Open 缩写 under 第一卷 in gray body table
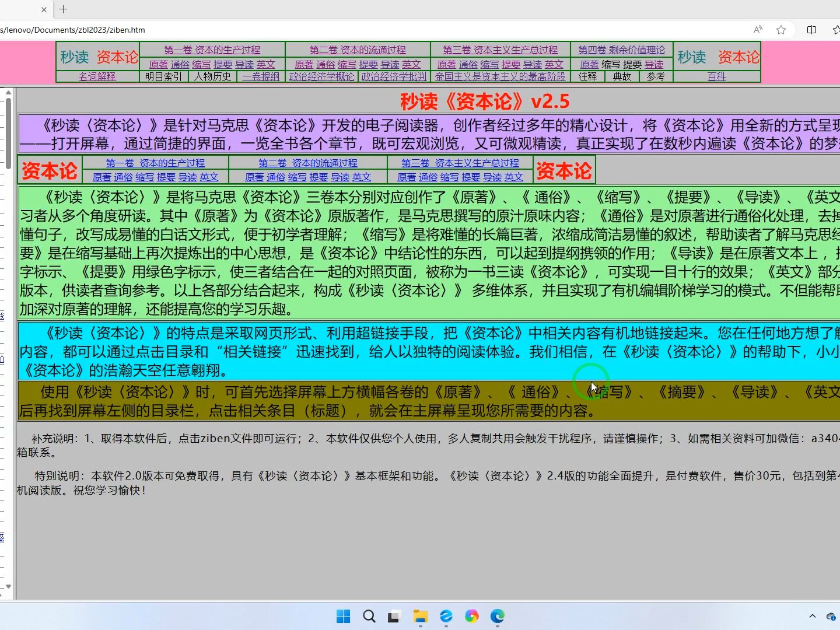The height and width of the screenshot is (630, 840). pos(145,177)
